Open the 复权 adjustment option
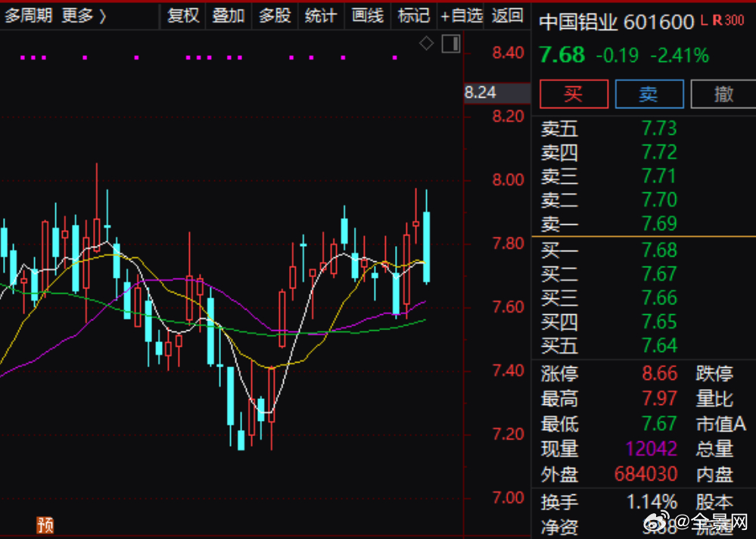Screen dimensions: 756x539 coord(183,16)
